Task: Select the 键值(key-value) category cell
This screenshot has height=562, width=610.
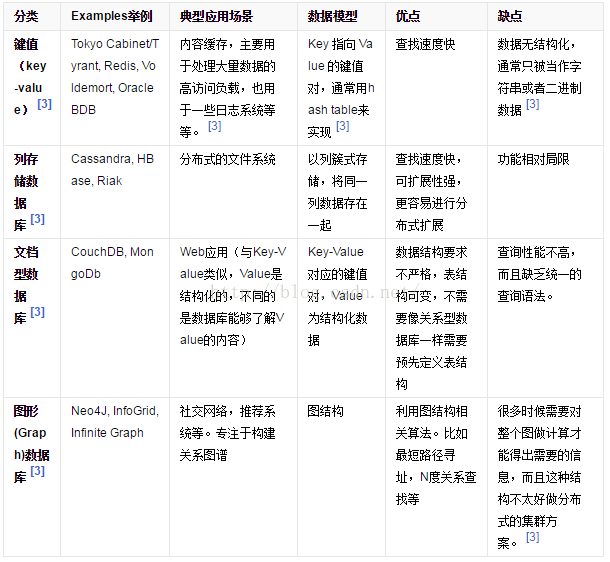Action: 32,88
